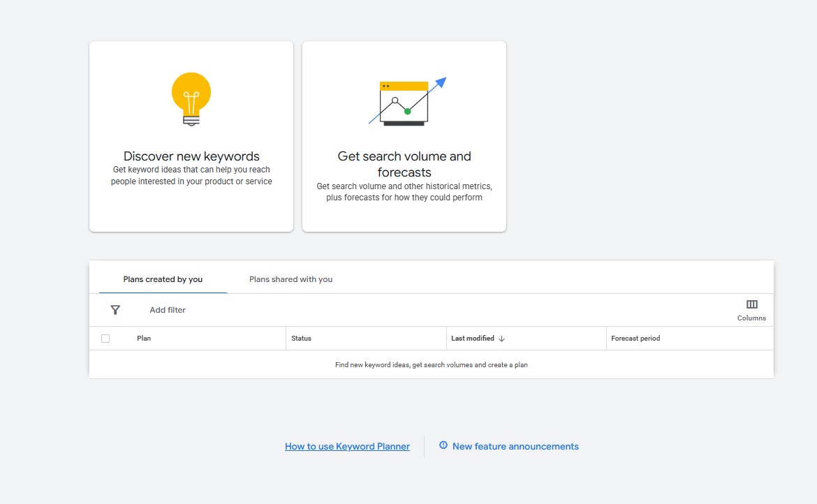Sort by the Plan column header
The width and height of the screenshot is (817, 504).
[x=144, y=339]
